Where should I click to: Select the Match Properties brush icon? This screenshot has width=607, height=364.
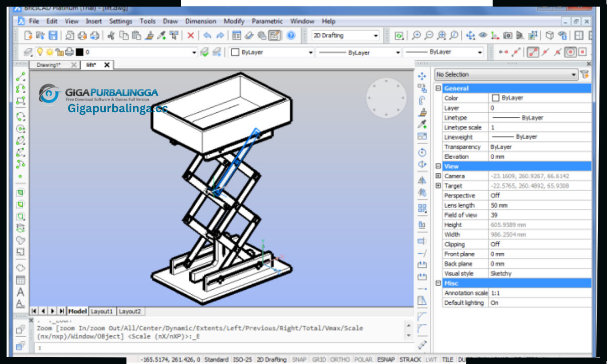[x=149, y=35]
